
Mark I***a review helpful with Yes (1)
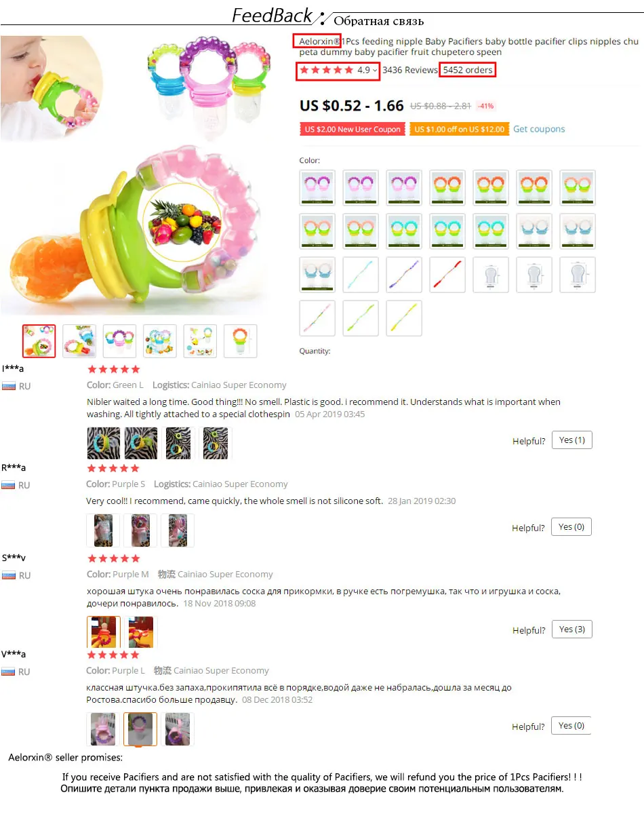(x=571, y=440)
